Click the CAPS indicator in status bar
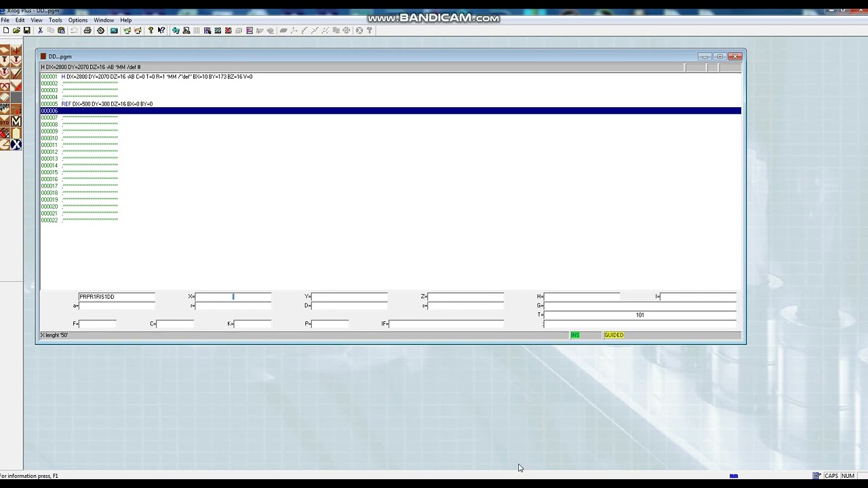Viewport: 868px width, 488px height. [831, 476]
